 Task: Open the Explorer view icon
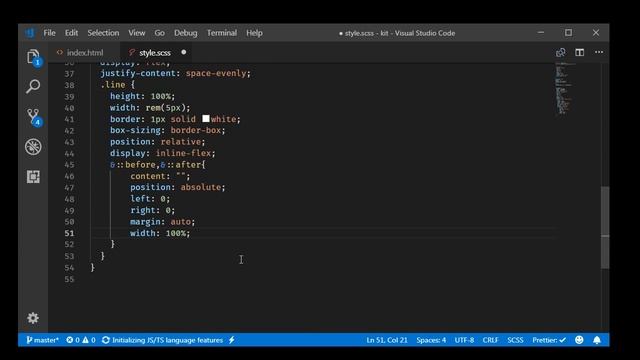(33, 57)
